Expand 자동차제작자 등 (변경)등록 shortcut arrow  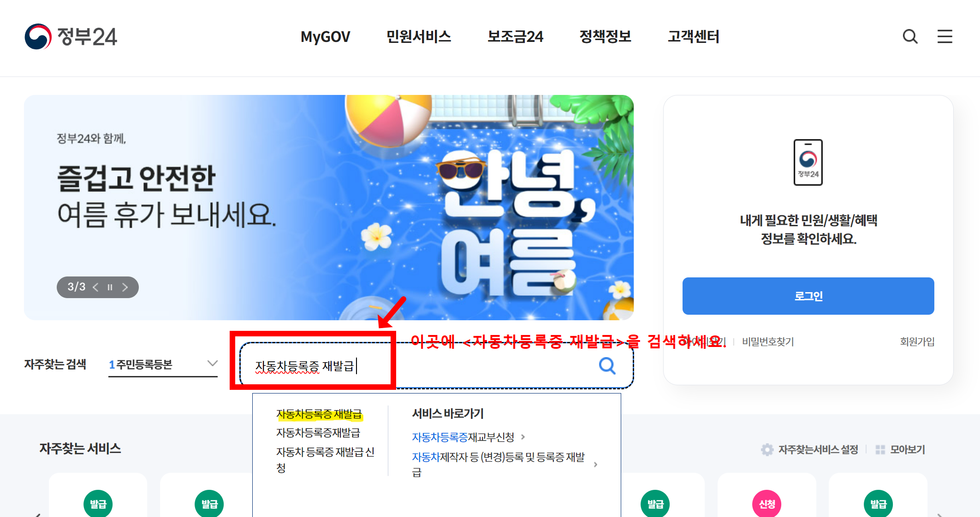[595, 464]
